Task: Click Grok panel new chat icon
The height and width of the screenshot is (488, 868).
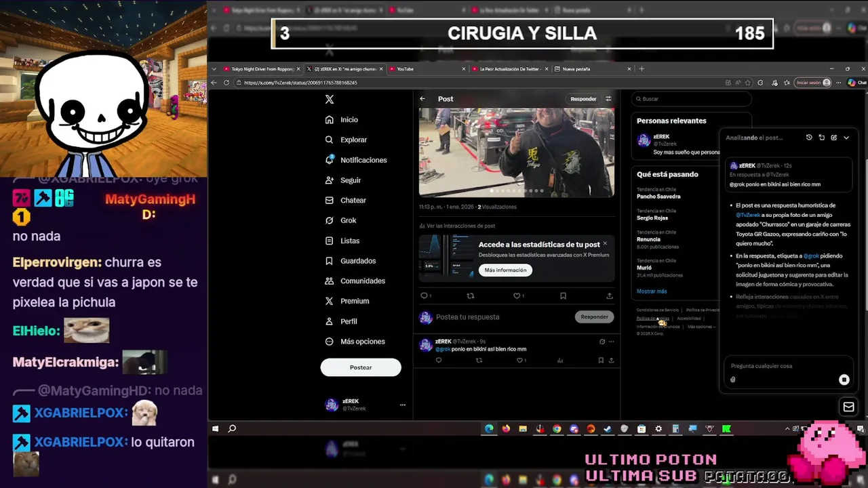Action: (834, 138)
